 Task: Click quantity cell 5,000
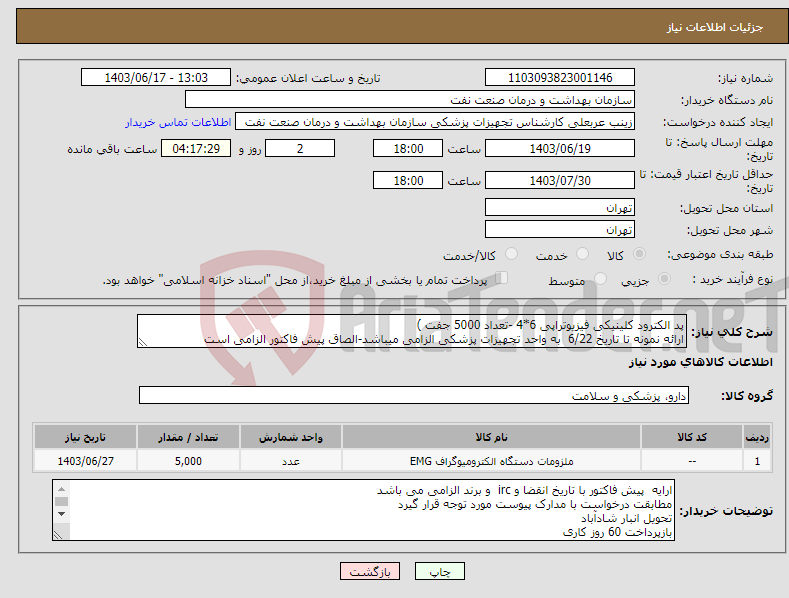[x=188, y=461]
